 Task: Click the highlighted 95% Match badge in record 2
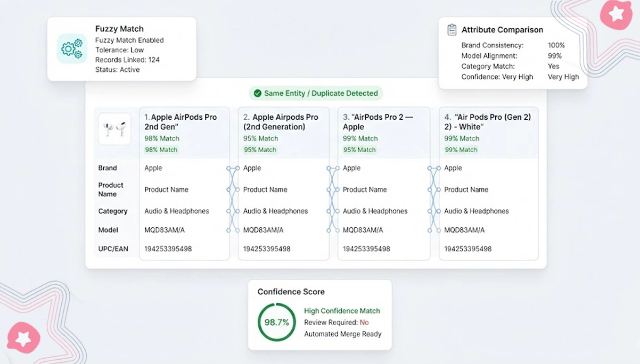pos(260,150)
